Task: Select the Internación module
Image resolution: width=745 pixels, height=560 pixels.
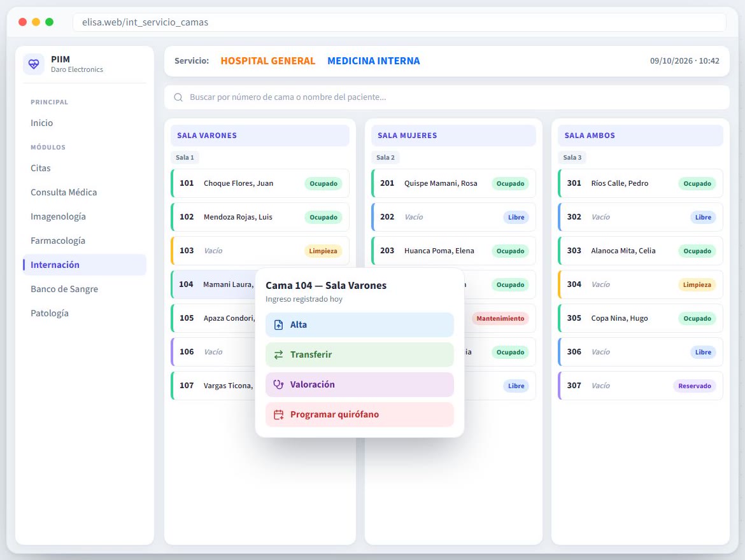Action: point(85,265)
